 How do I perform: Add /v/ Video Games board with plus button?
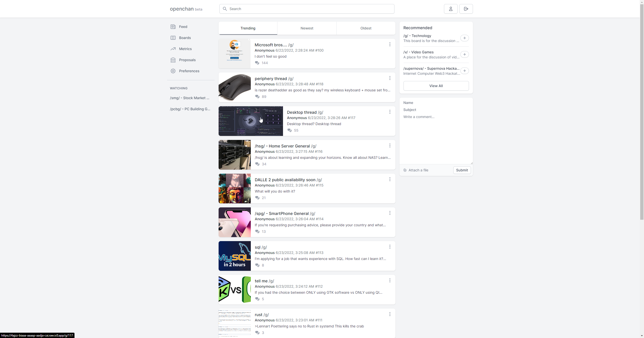464,54
